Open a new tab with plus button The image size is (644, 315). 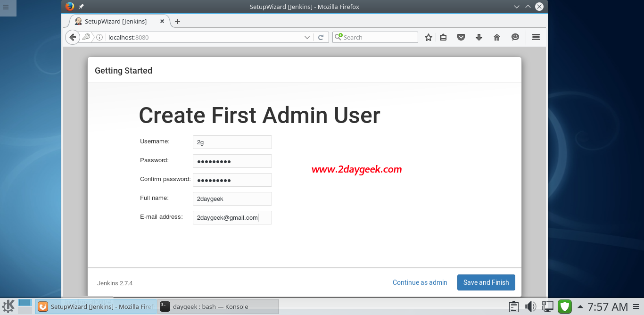click(177, 21)
